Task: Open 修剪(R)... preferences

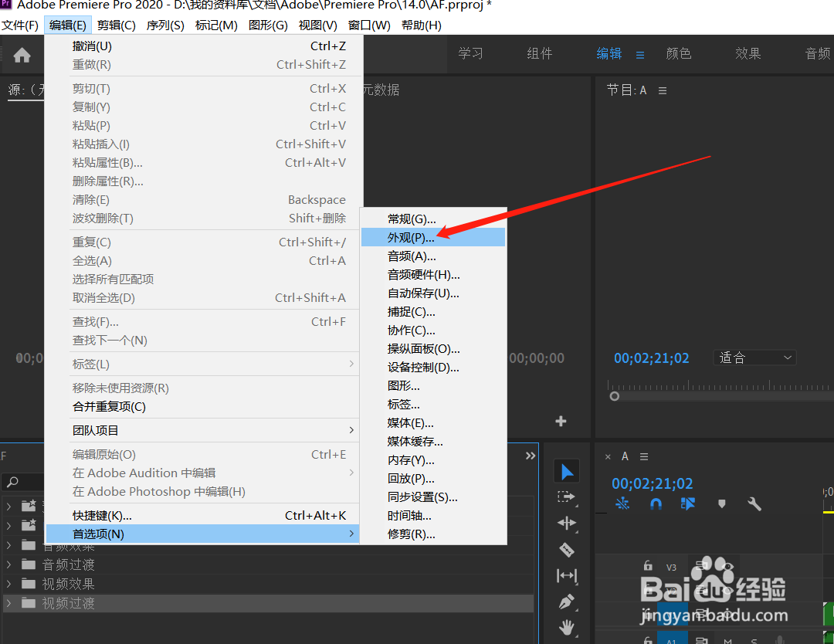Action: click(433, 534)
